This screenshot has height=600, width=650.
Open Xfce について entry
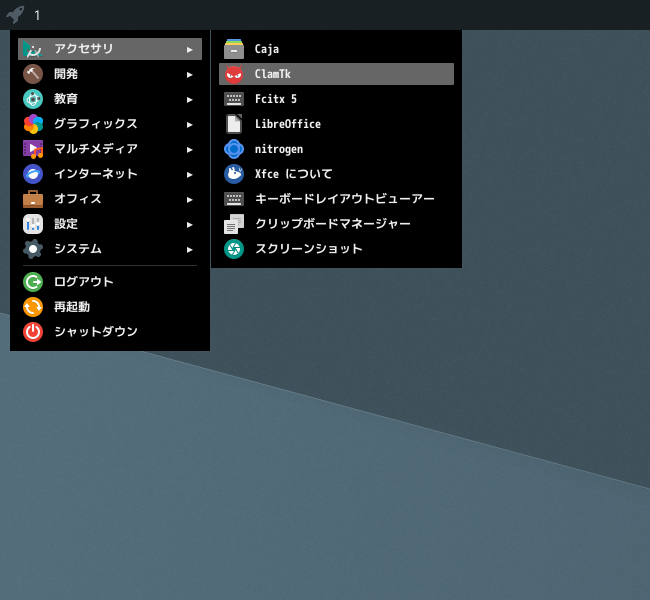(x=336, y=174)
